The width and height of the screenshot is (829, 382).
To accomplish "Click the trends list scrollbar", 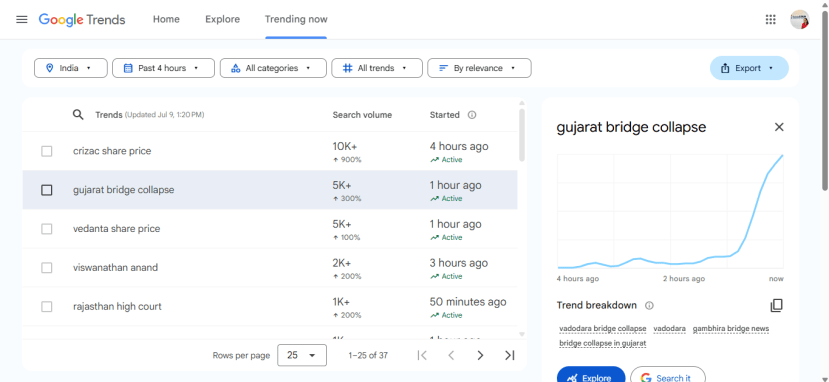I will [522, 135].
